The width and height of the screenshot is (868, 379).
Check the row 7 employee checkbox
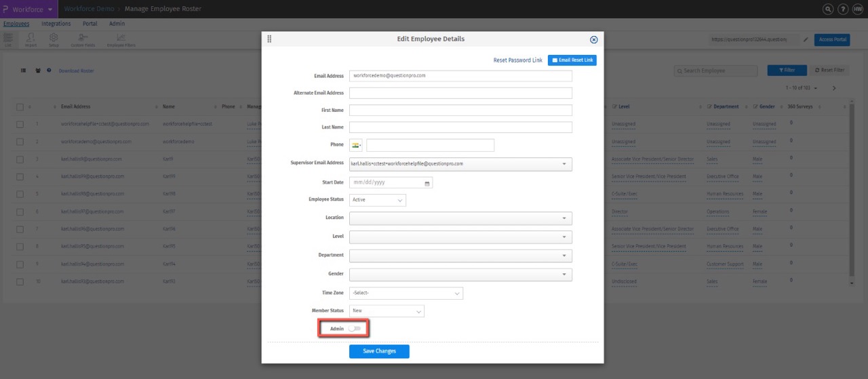[20, 229]
